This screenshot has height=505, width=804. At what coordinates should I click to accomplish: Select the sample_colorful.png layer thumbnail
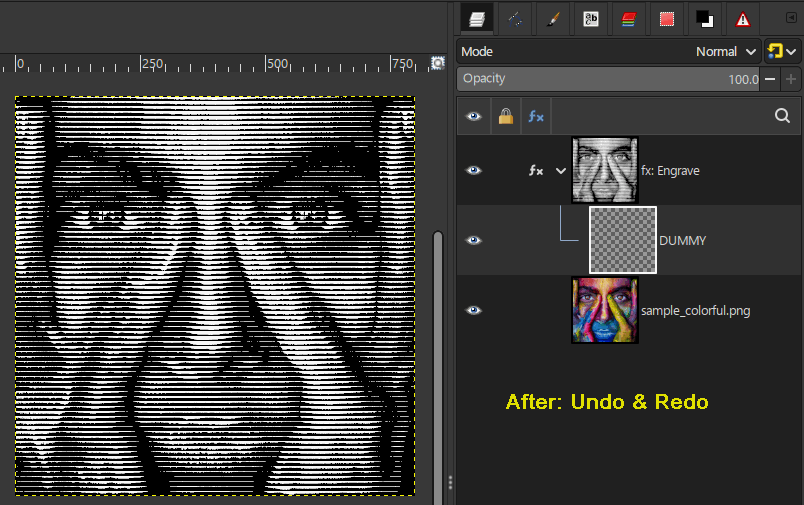pyautogui.click(x=605, y=310)
